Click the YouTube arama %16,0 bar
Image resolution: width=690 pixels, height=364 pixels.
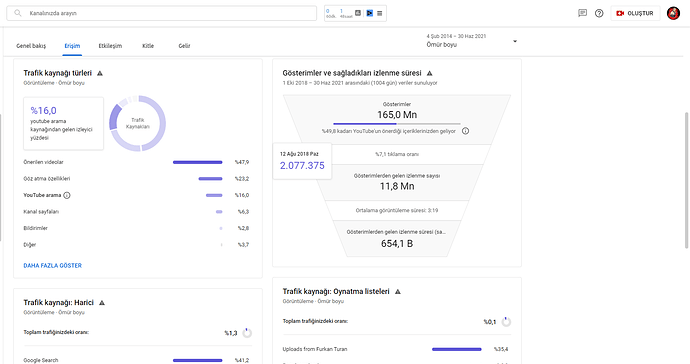214,195
